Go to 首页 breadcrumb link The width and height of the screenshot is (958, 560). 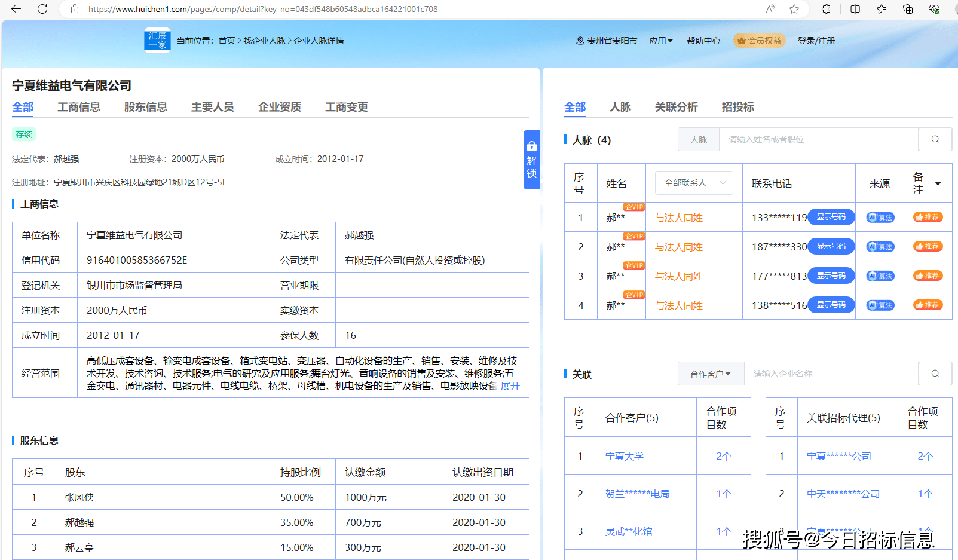227,41
